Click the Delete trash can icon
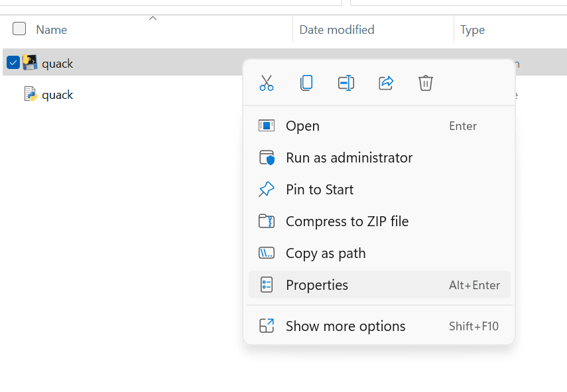The image size is (567, 392). pos(426,83)
